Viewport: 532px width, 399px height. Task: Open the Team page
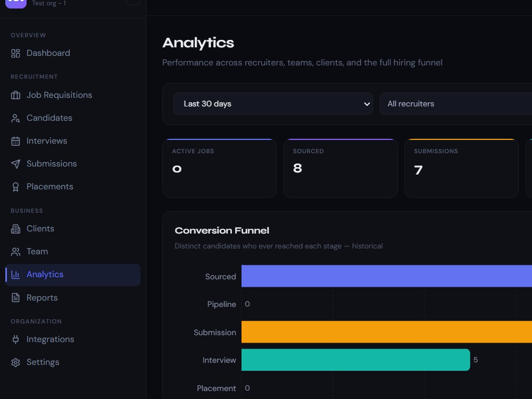click(73, 252)
